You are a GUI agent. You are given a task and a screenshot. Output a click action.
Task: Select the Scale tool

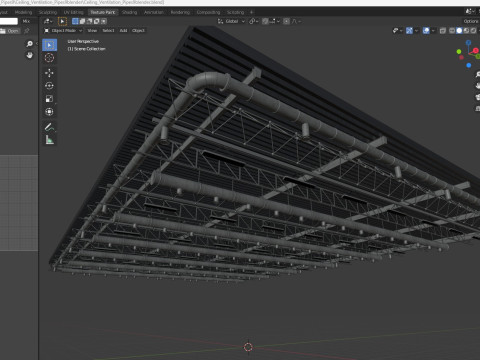click(x=49, y=99)
